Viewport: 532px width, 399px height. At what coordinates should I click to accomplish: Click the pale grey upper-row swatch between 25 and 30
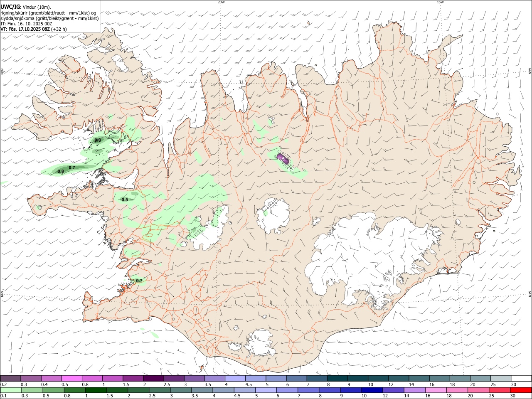click(x=501, y=378)
